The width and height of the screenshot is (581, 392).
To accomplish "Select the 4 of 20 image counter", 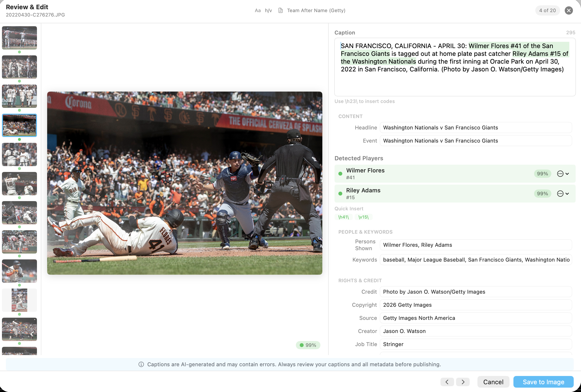I will pos(547,10).
